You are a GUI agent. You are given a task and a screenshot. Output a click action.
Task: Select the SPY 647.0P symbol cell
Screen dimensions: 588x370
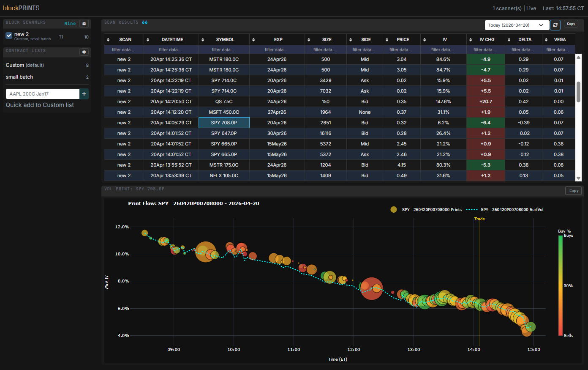[224, 133]
